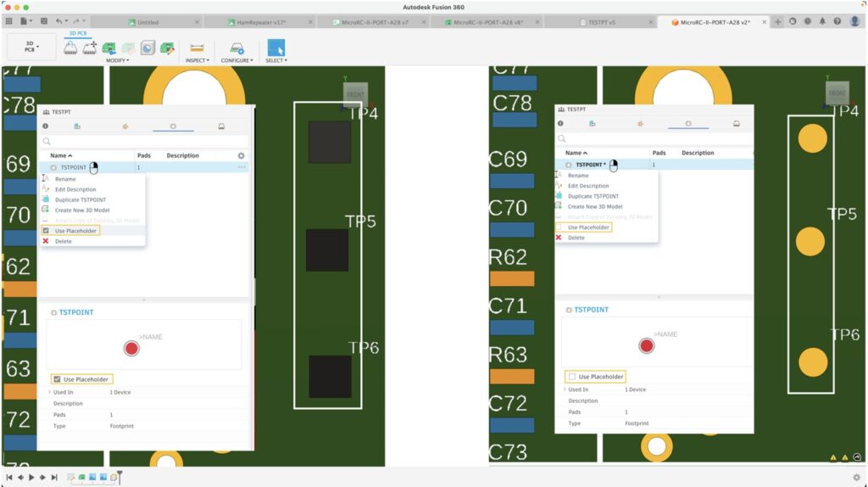Click the Help question mark icon
Viewport: 868px width, 487px height.
(837, 21)
